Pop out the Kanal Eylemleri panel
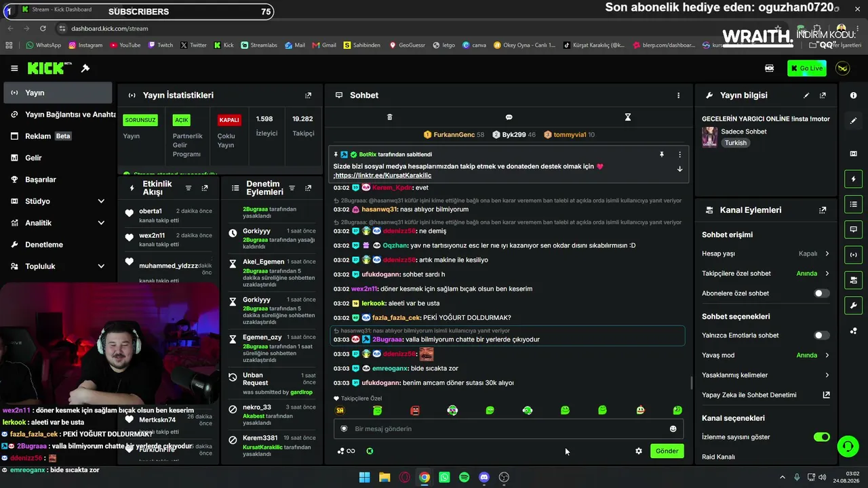 pos(823,210)
